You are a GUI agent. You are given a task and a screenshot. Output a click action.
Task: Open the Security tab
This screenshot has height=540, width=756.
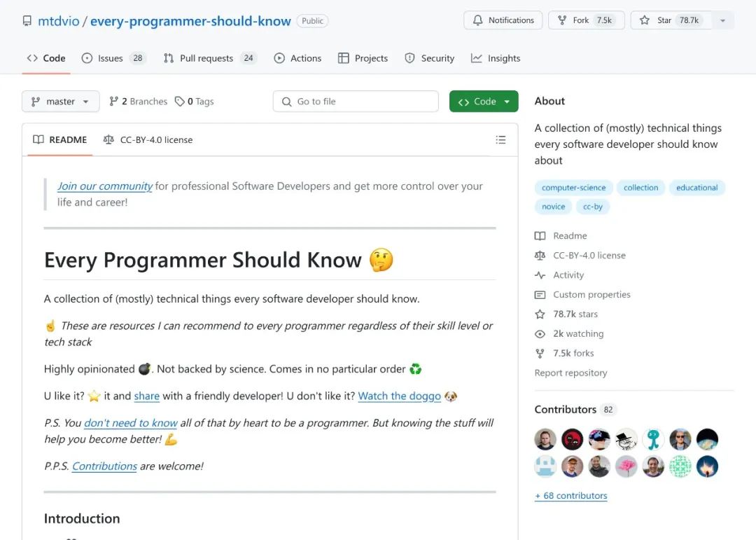(429, 58)
